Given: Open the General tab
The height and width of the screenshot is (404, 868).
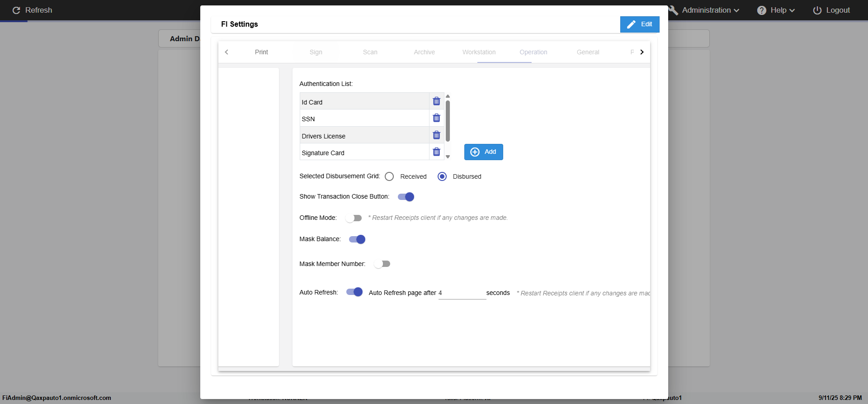Looking at the screenshot, I should tap(588, 52).
